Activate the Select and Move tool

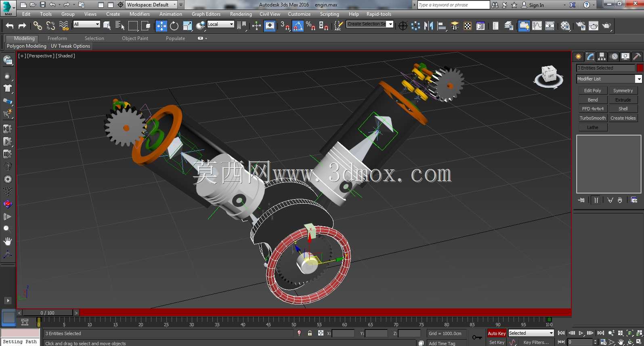162,26
